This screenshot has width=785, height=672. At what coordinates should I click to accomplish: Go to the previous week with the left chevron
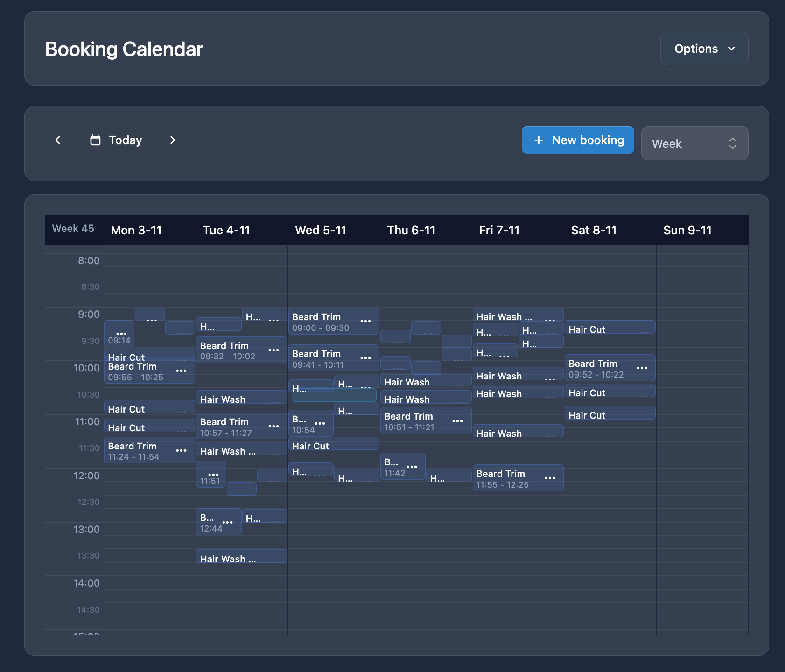click(x=58, y=140)
